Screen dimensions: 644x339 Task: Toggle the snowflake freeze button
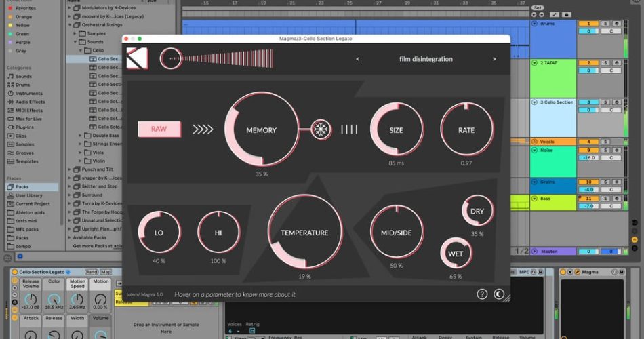point(321,130)
